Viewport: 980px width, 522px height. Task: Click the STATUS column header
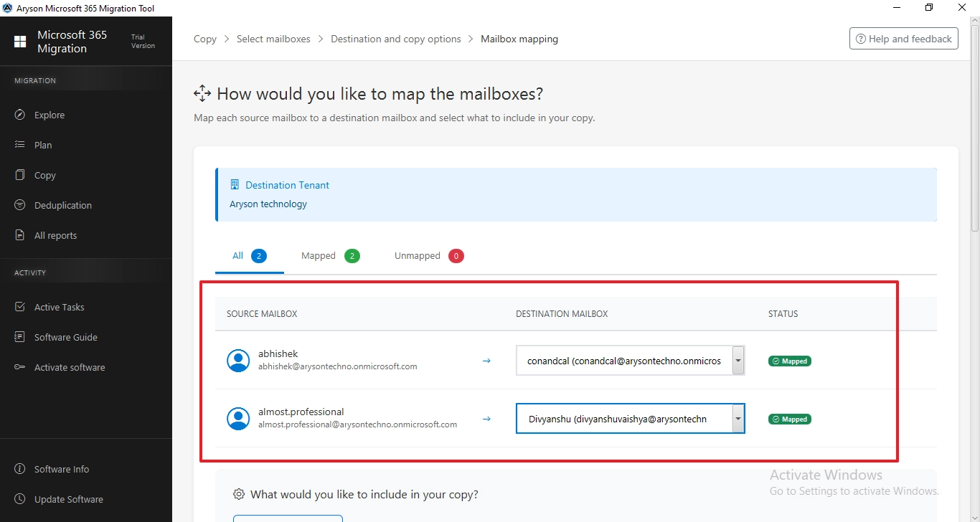(783, 314)
